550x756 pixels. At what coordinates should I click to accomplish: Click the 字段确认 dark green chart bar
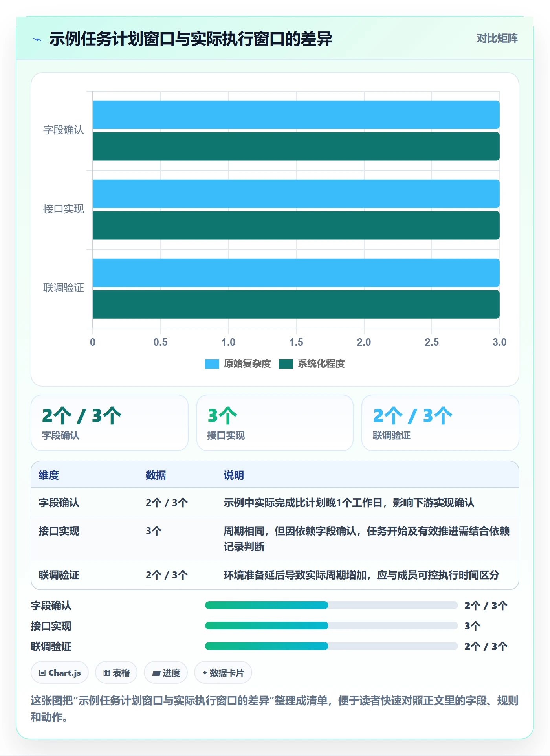pyautogui.click(x=296, y=146)
